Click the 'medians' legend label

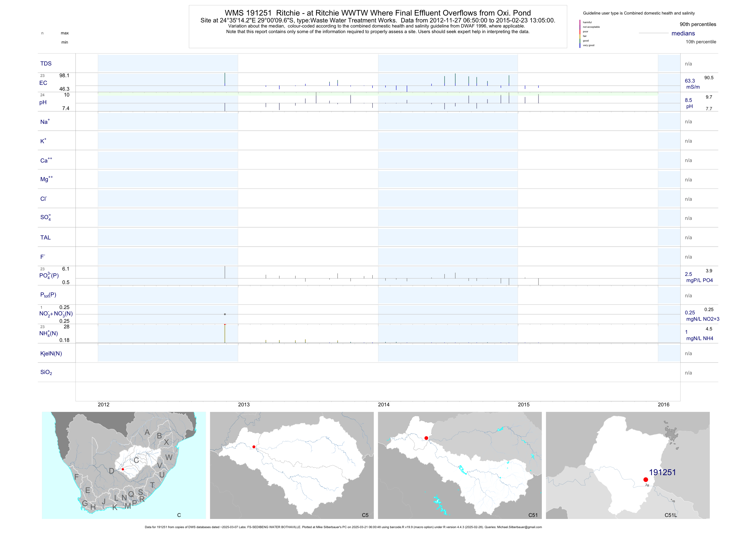coord(683,33)
